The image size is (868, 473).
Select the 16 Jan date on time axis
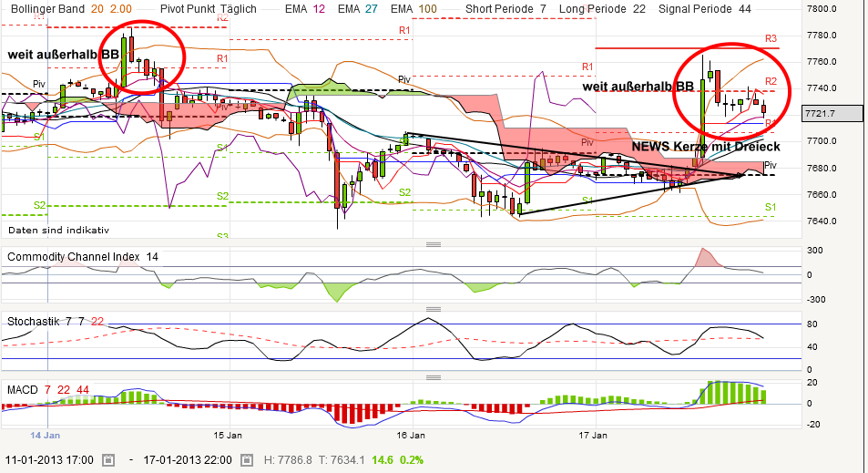click(411, 436)
